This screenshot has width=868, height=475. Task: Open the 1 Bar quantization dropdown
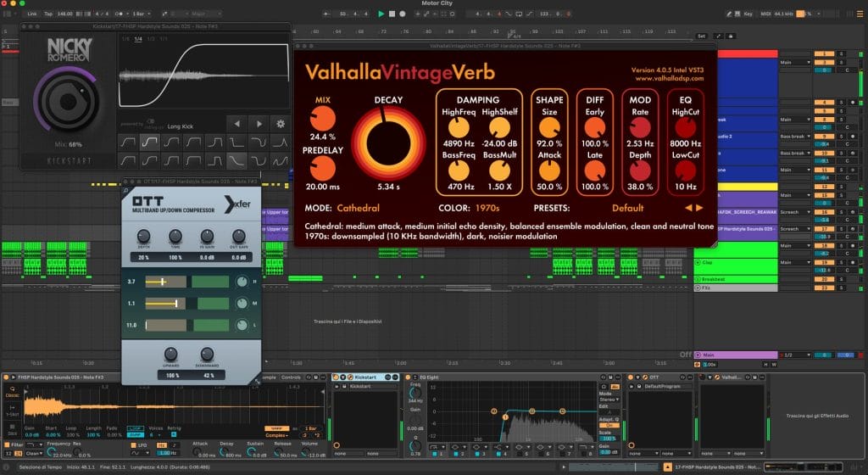click(x=142, y=14)
